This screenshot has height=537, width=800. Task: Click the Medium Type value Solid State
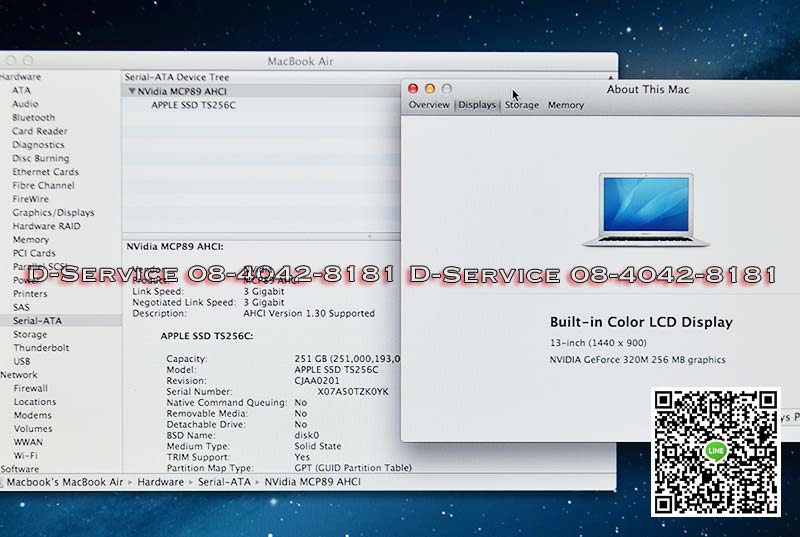point(318,446)
